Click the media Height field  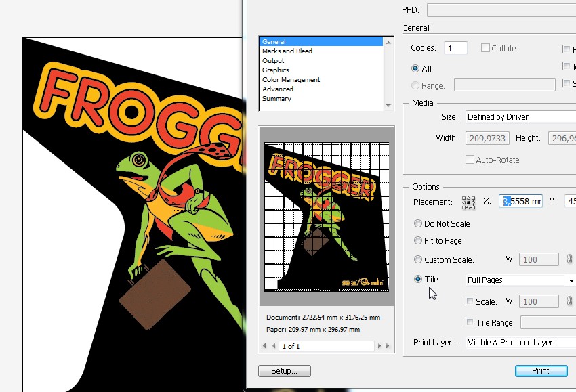click(562, 138)
